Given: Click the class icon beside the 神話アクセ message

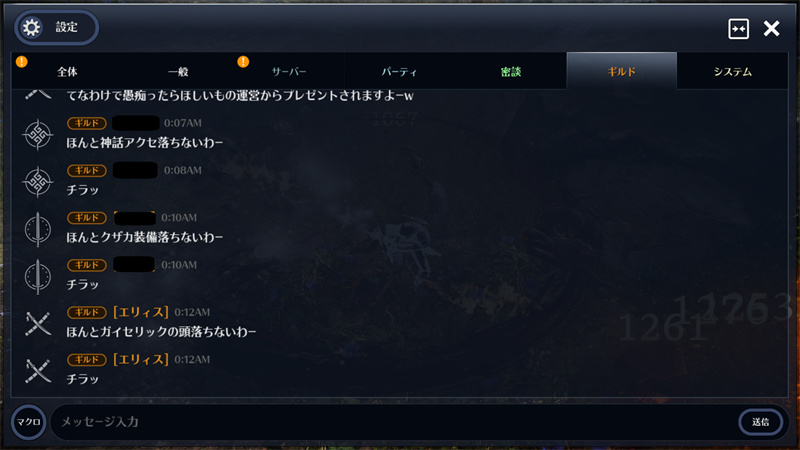Looking at the screenshot, I should tap(38, 134).
